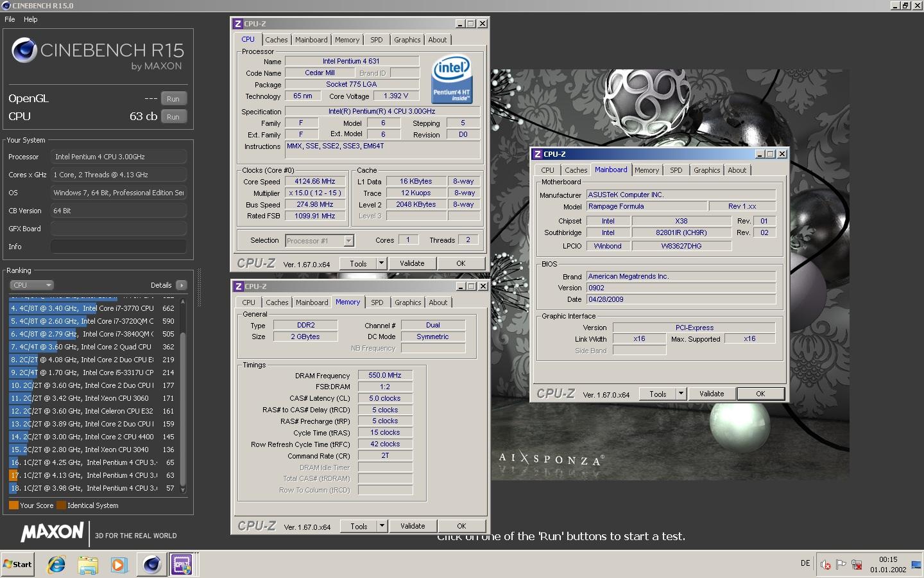924x578 pixels.
Task: Click the Identical System legend swatch
Action: click(61, 505)
